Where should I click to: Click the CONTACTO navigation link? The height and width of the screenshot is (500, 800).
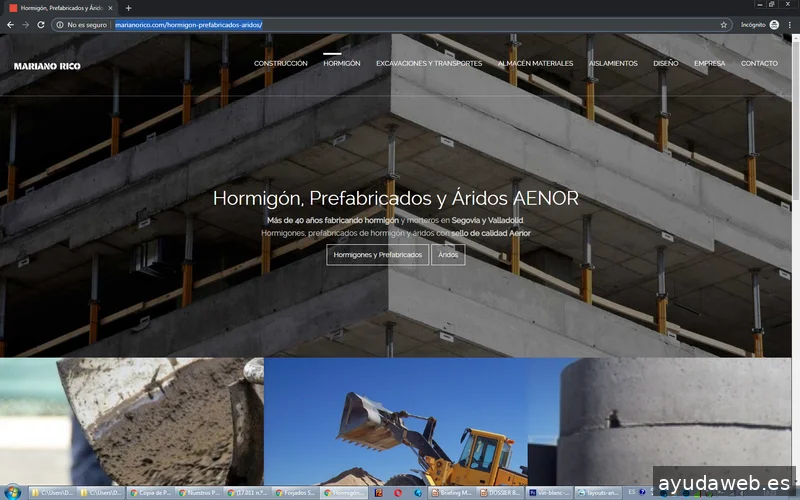tap(759, 63)
